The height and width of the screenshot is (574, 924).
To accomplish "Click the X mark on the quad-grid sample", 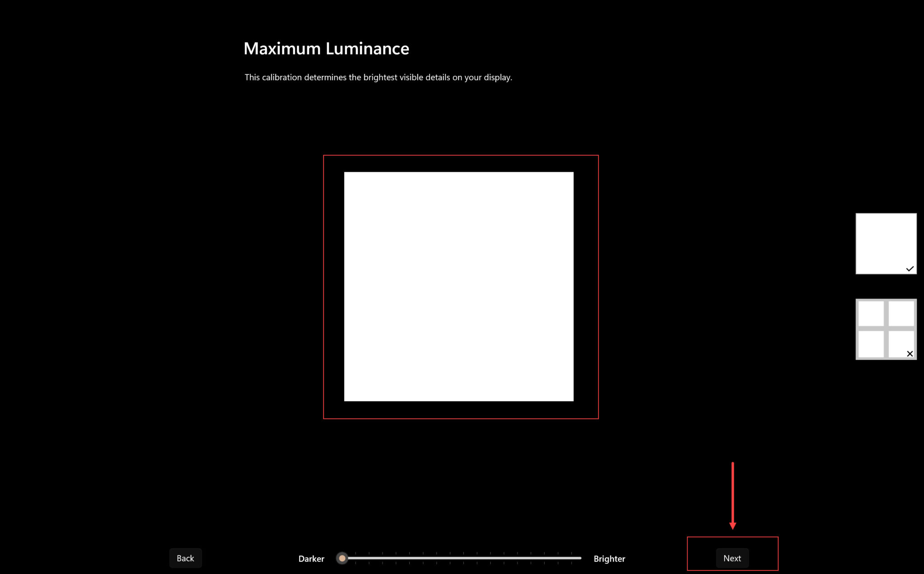I will click(x=910, y=354).
